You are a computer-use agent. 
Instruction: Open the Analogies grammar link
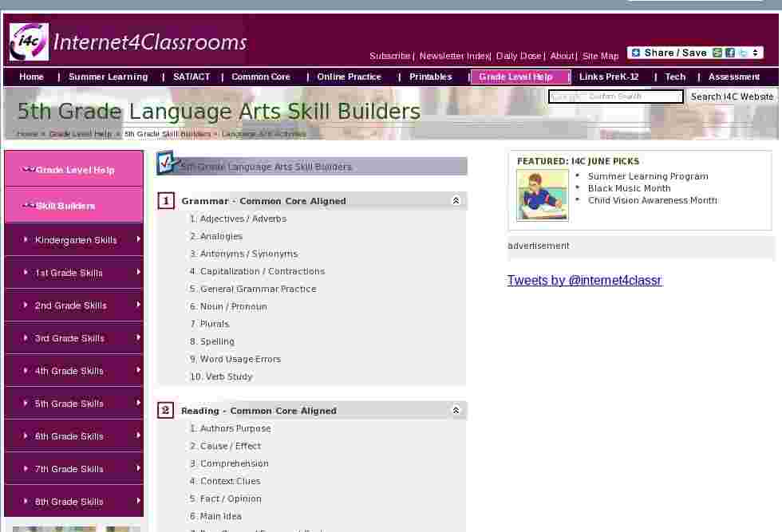pos(221,236)
